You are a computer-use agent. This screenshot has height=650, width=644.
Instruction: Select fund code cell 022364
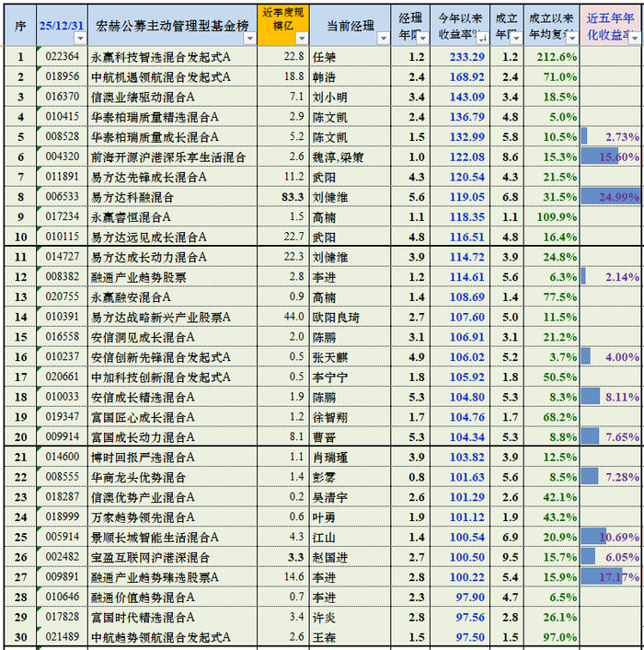[63, 57]
